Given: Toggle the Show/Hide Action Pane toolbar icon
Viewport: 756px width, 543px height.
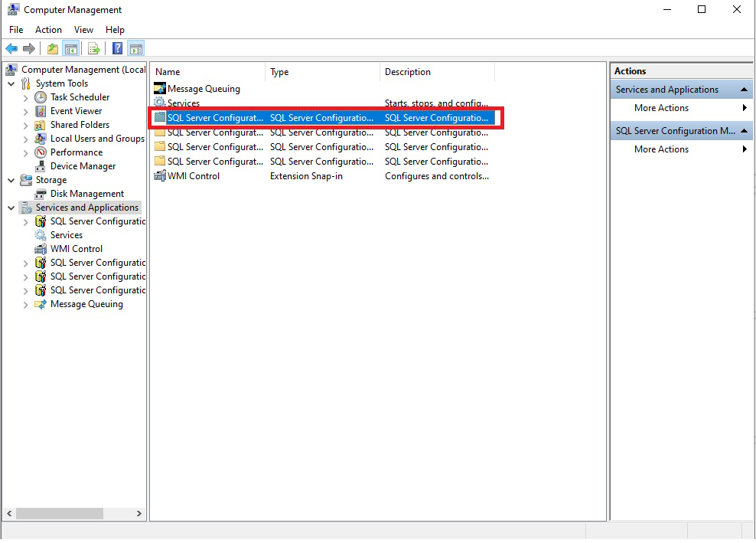Looking at the screenshot, I should click(x=136, y=49).
